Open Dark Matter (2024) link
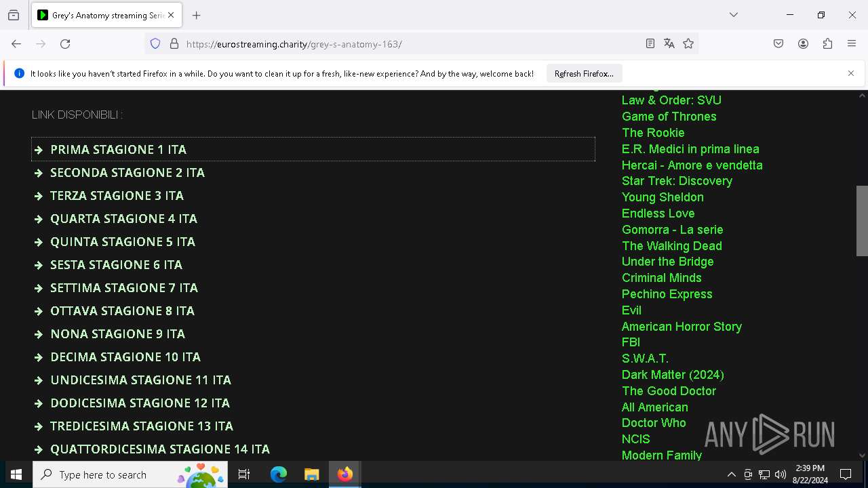868x488 pixels. click(673, 375)
